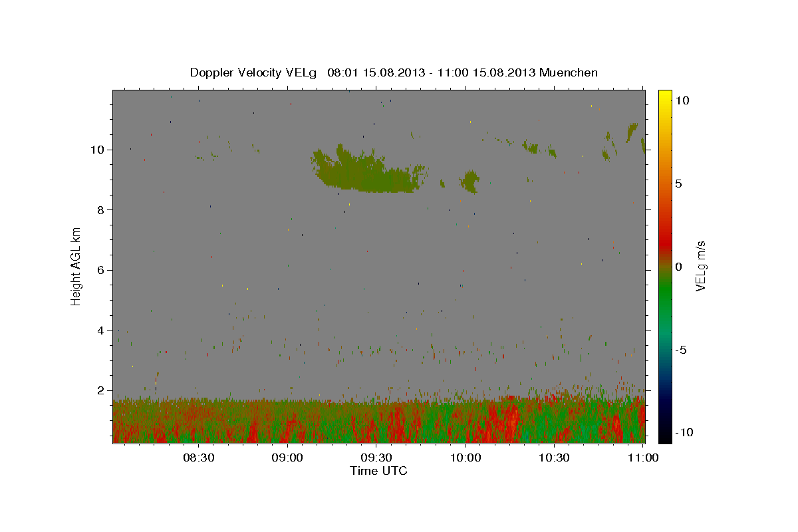Click the plot title 'Doppler Velocity VELg'
This screenshot has height=532, width=798.
pyautogui.click(x=255, y=72)
